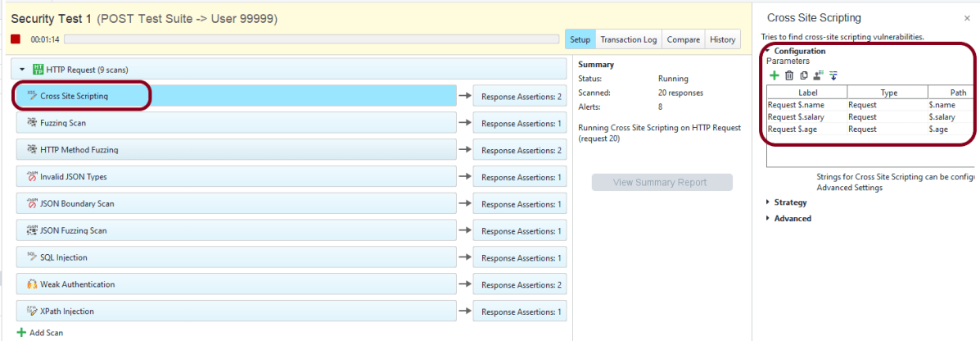This screenshot has height=341, width=980.
Task: Click the Copy Parameter icon
Action: (803, 75)
